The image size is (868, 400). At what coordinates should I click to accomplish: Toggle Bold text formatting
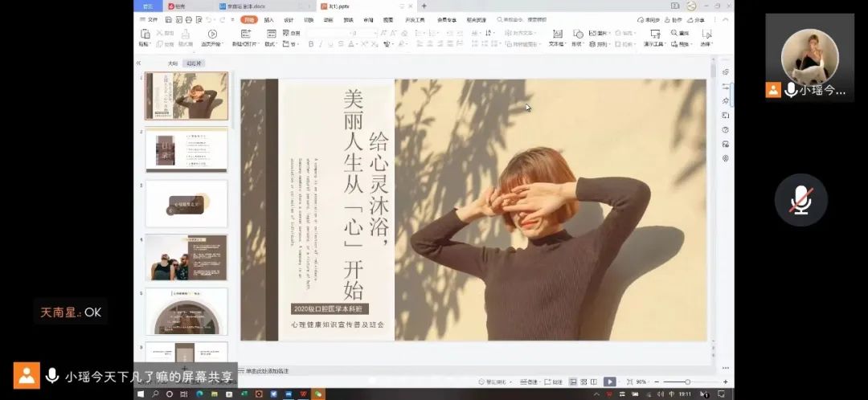310,44
